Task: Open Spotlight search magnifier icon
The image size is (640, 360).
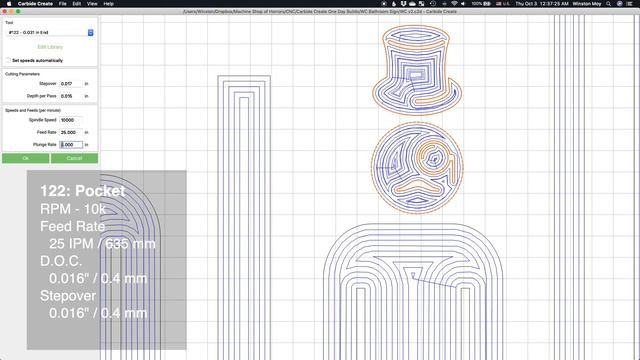Action: [608, 3]
